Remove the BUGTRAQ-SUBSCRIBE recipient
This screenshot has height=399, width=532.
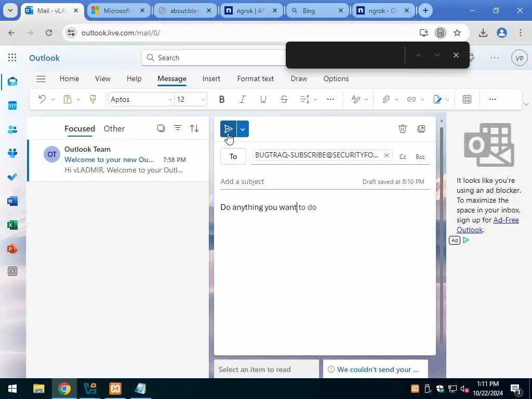[386, 155]
